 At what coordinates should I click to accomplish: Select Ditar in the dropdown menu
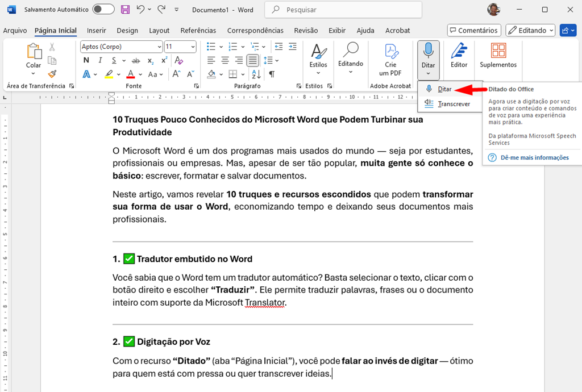pyautogui.click(x=444, y=89)
